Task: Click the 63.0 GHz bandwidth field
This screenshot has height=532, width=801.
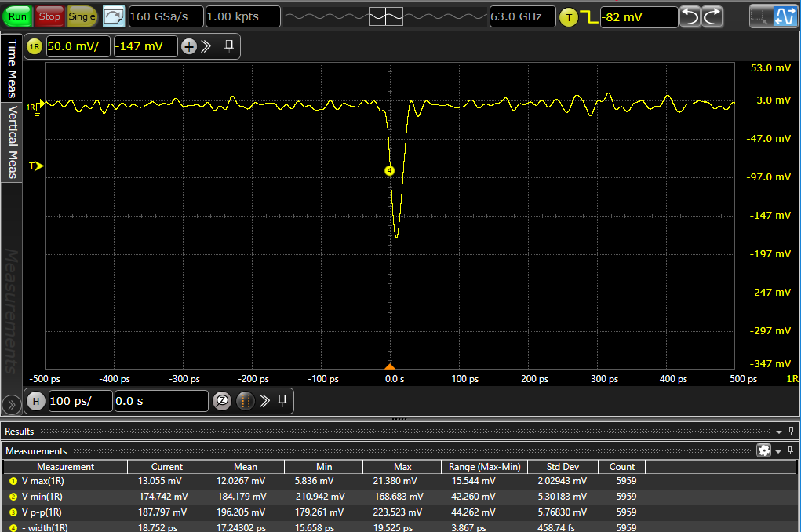Action: point(522,16)
